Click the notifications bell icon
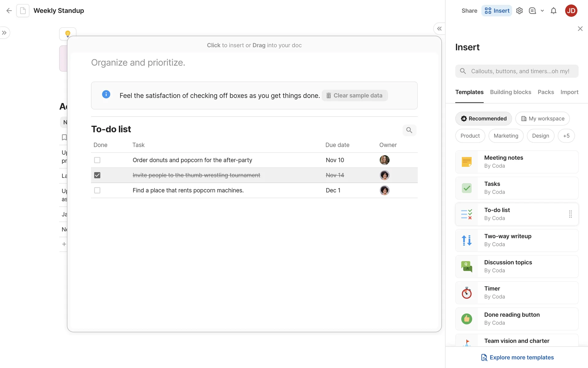The width and height of the screenshot is (588, 368). tap(553, 11)
